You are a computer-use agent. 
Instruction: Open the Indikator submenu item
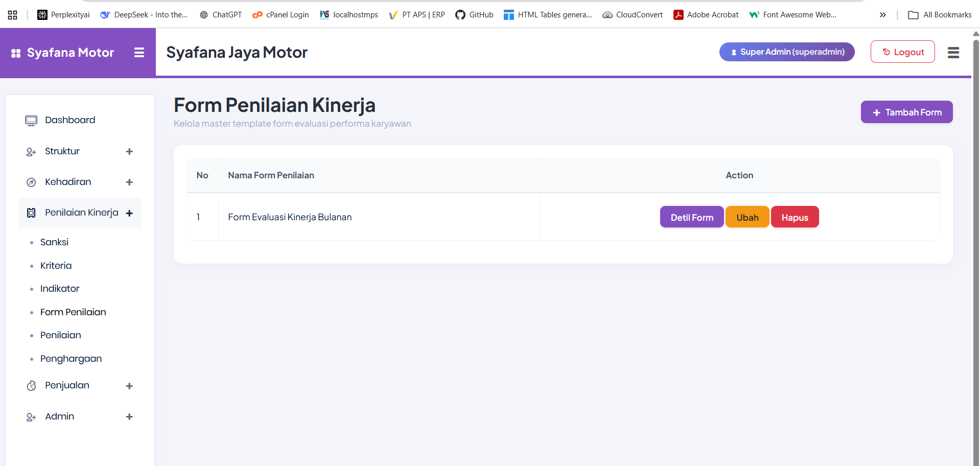(x=60, y=289)
